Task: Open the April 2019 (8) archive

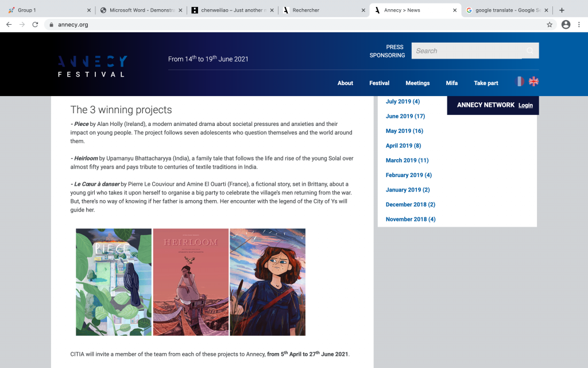Action: [404, 145]
